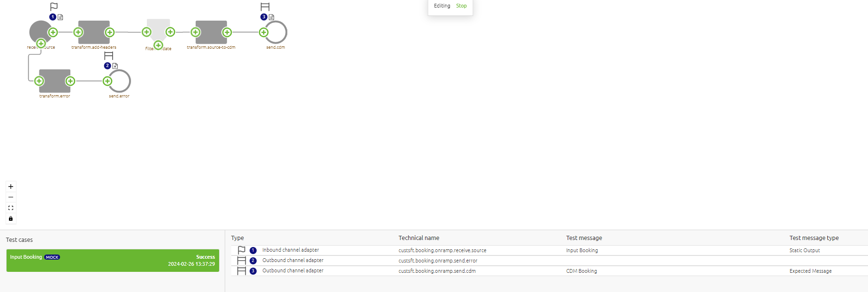Click the MOCK badge on Input Booking

click(52, 257)
